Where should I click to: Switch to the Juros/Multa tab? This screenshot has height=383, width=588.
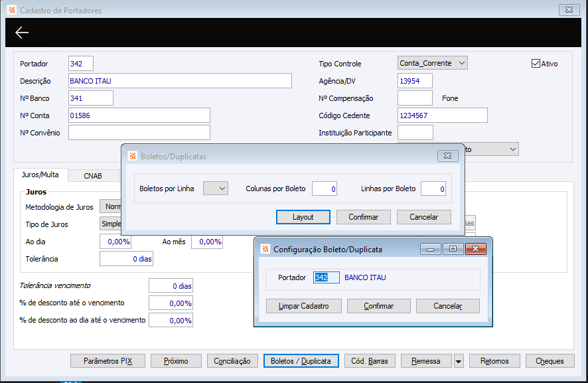pyautogui.click(x=40, y=175)
